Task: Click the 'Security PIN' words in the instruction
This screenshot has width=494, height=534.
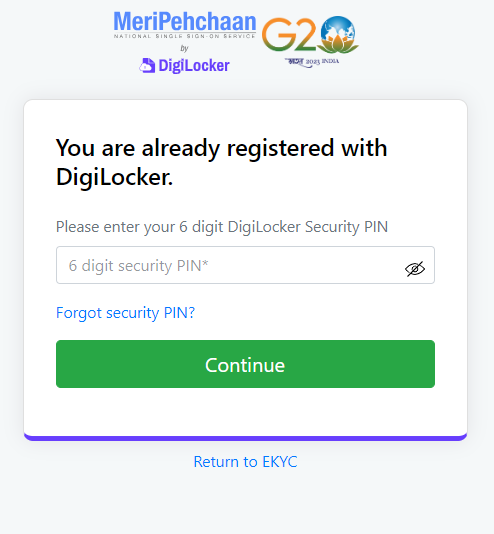Action: [346, 227]
